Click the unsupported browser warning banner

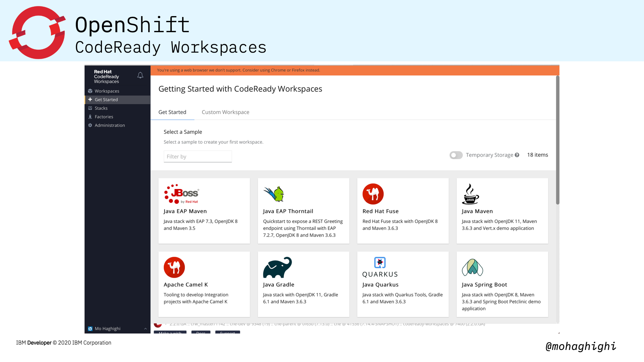(x=355, y=70)
